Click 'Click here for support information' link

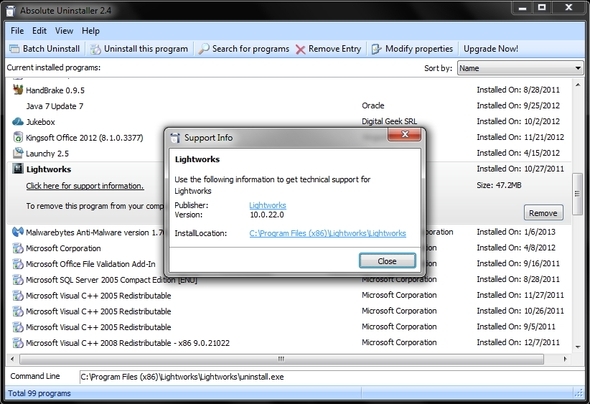tap(85, 186)
